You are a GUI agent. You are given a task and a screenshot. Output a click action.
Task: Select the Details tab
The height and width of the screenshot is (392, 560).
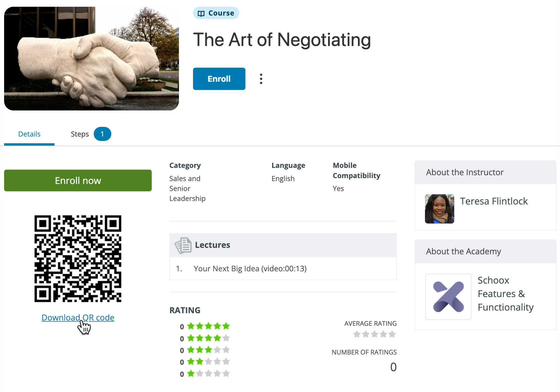pyautogui.click(x=29, y=134)
